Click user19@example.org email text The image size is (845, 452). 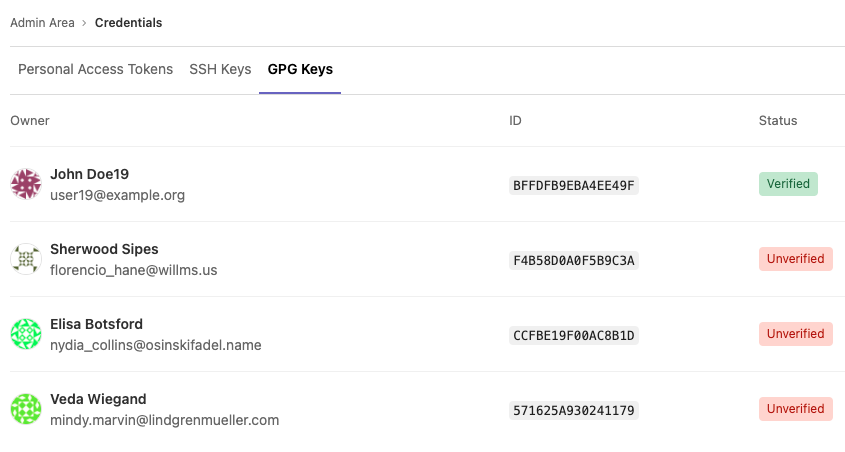117,195
